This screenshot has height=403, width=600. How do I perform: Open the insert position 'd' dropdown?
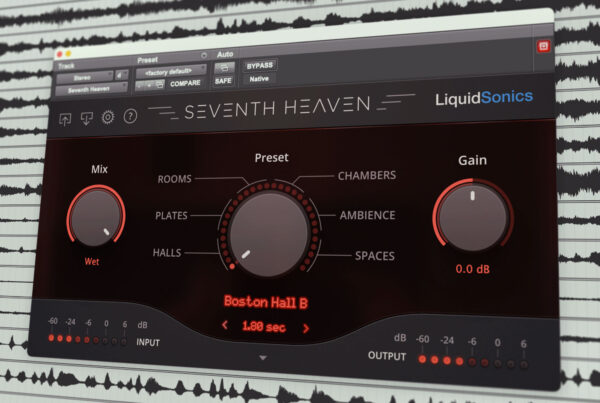pyautogui.click(x=121, y=75)
